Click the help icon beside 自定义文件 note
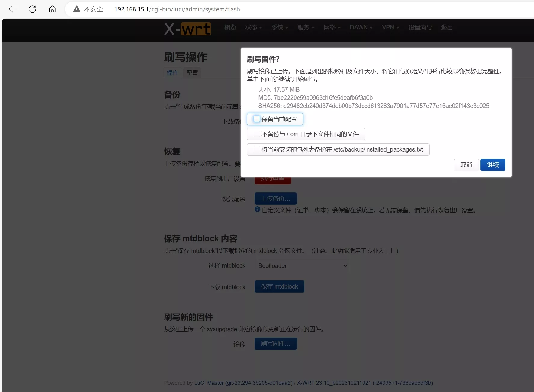 click(x=257, y=209)
